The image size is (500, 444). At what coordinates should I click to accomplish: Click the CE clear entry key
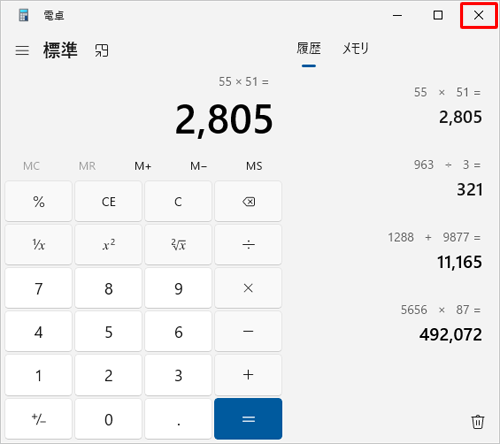109,201
